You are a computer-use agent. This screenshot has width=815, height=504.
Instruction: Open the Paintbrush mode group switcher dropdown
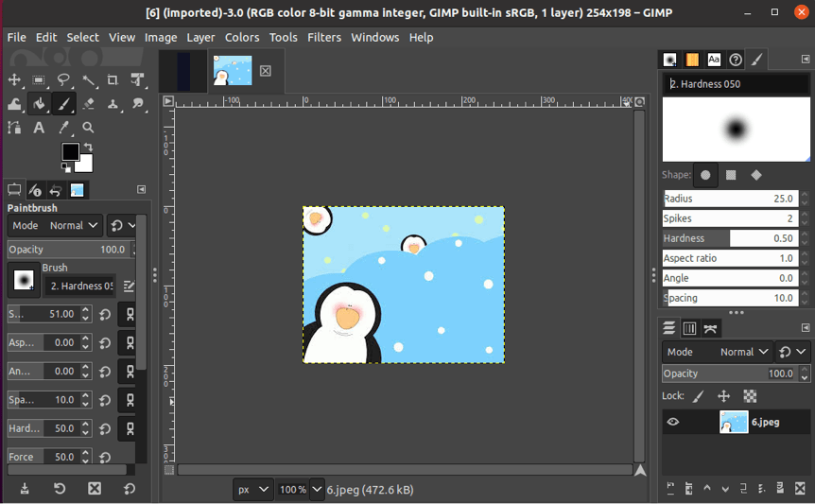click(x=123, y=225)
